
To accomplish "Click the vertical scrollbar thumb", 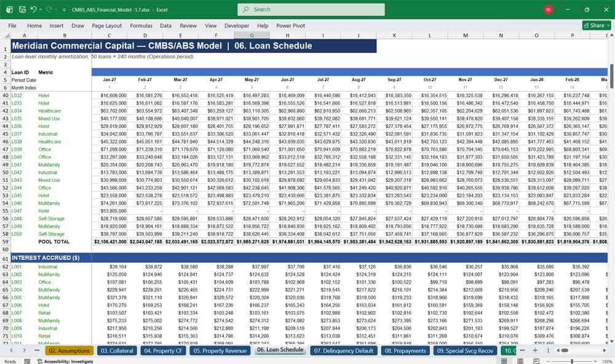I will 611,76.
